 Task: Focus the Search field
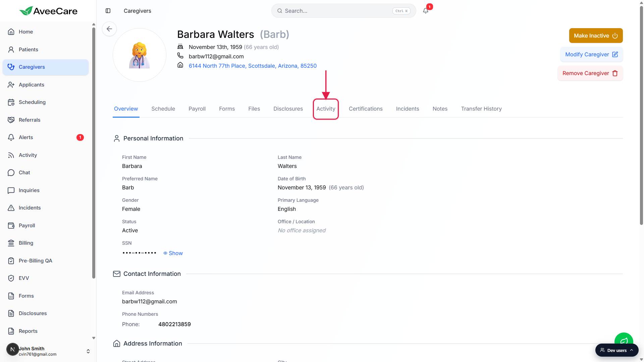343,11
